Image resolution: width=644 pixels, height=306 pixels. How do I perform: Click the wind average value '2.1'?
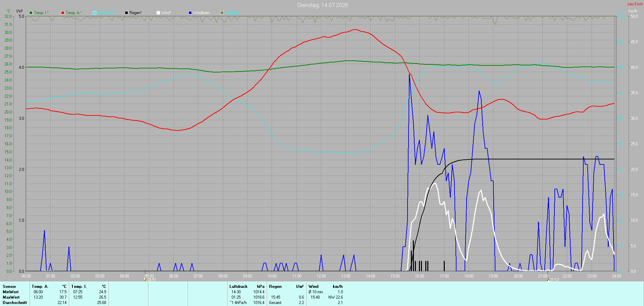point(340,303)
